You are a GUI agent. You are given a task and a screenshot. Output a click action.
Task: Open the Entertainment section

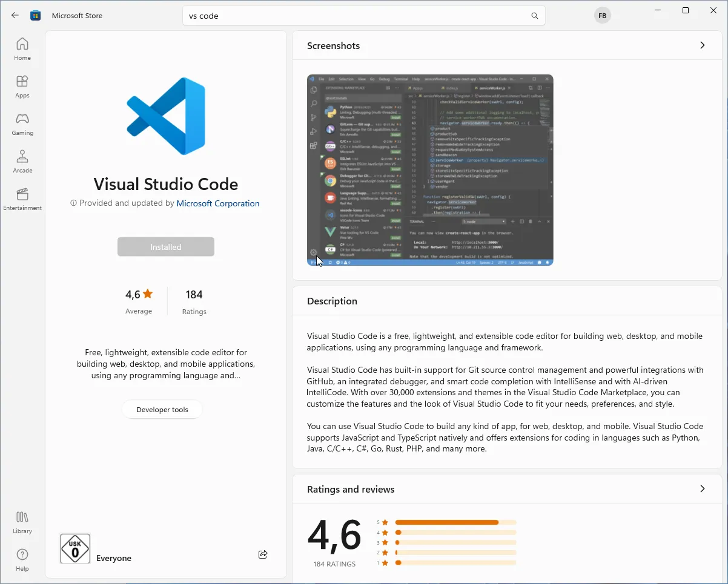tap(22, 198)
